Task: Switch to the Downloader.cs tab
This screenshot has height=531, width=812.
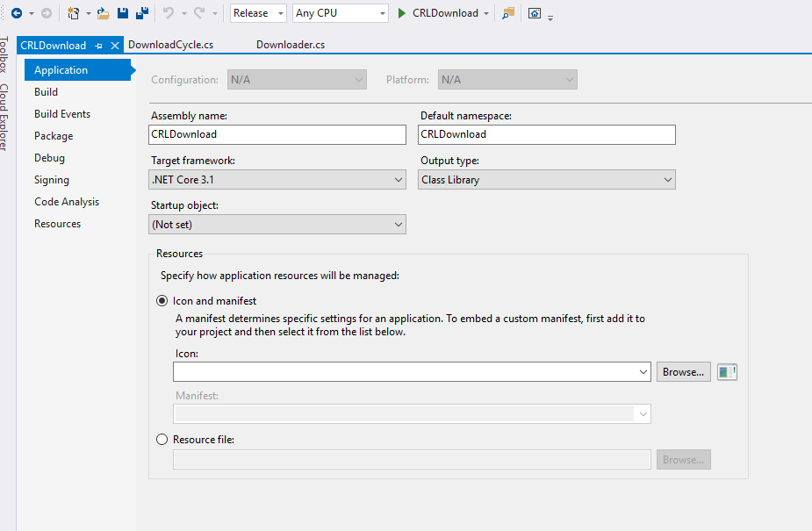Action: pyautogui.click(x=291, y=45)
